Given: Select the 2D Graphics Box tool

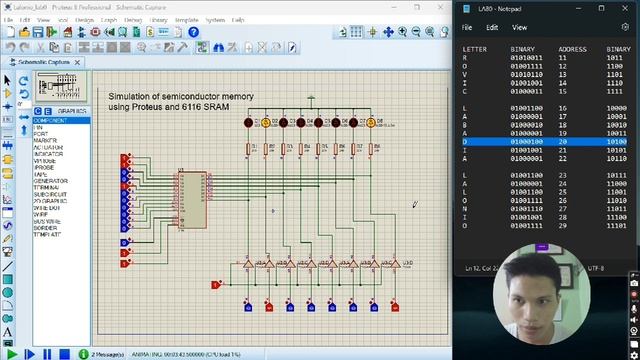Looking at the screenshot, I should coord(7,280).
